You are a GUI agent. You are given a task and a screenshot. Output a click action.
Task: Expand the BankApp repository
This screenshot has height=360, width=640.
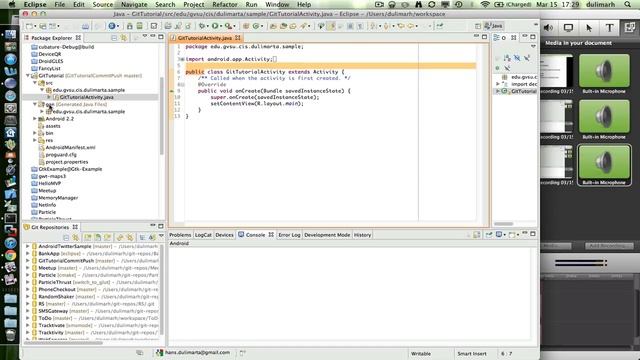pyautogui.click(x=28, y=253)
